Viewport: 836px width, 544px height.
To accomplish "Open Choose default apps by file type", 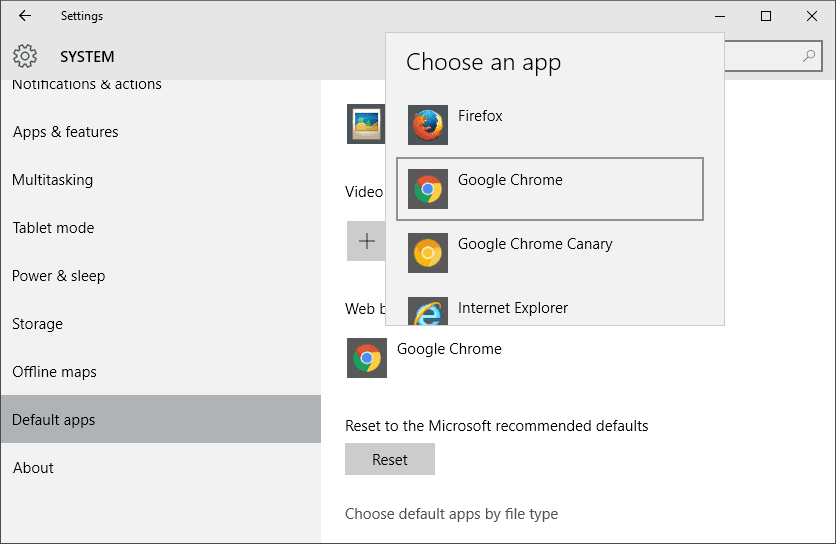I will point(451,514).
